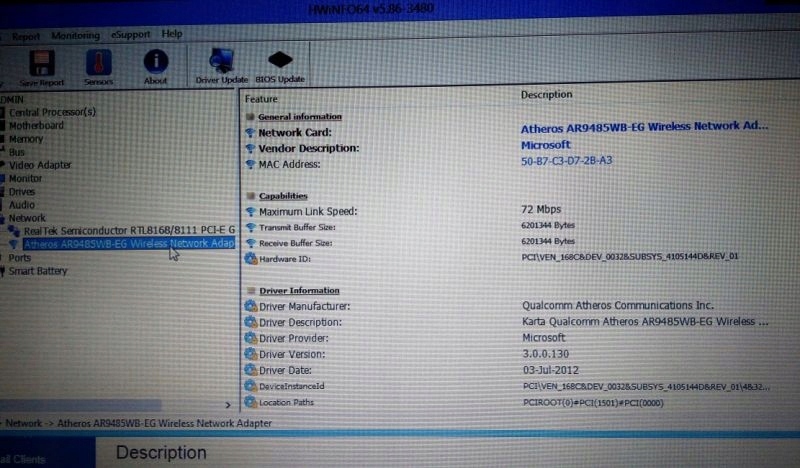Click the Receive Buffer Size row icon

coord(250,243)
